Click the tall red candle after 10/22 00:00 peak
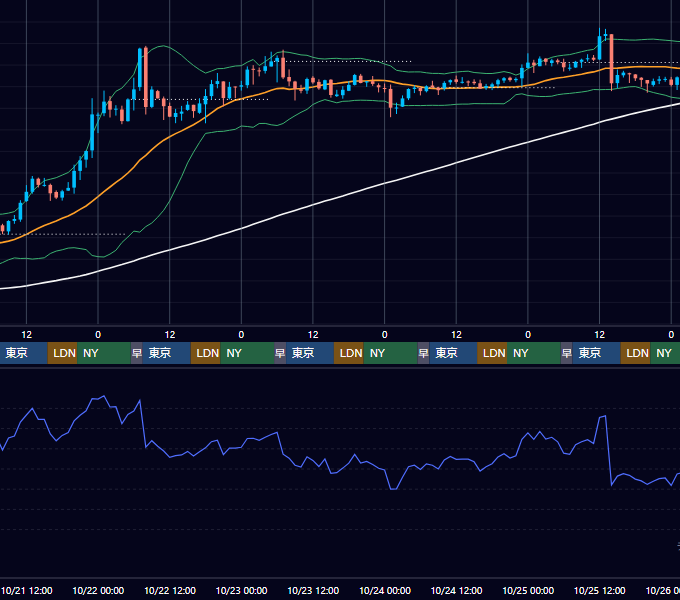Screen dimensions: 680x600 pos(146,77)
